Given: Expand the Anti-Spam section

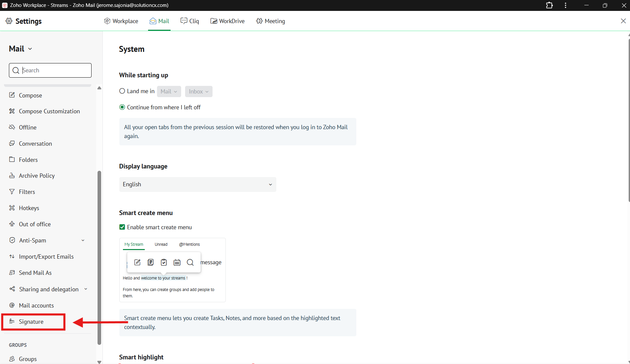Looking at the screenshot, I should click(x=83, y=240).
